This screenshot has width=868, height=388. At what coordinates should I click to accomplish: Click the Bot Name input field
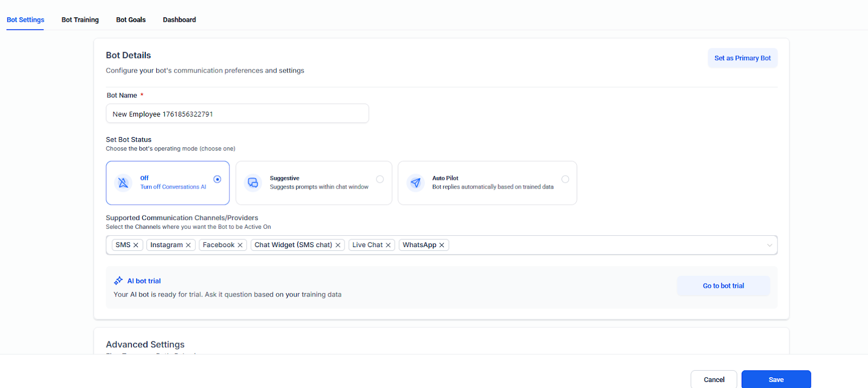[237, 114]
